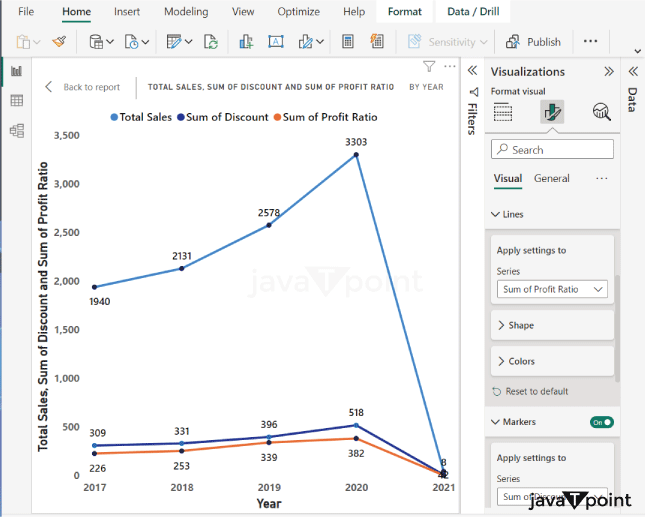Open the Optimize ribbon tab

pos(298,12)
